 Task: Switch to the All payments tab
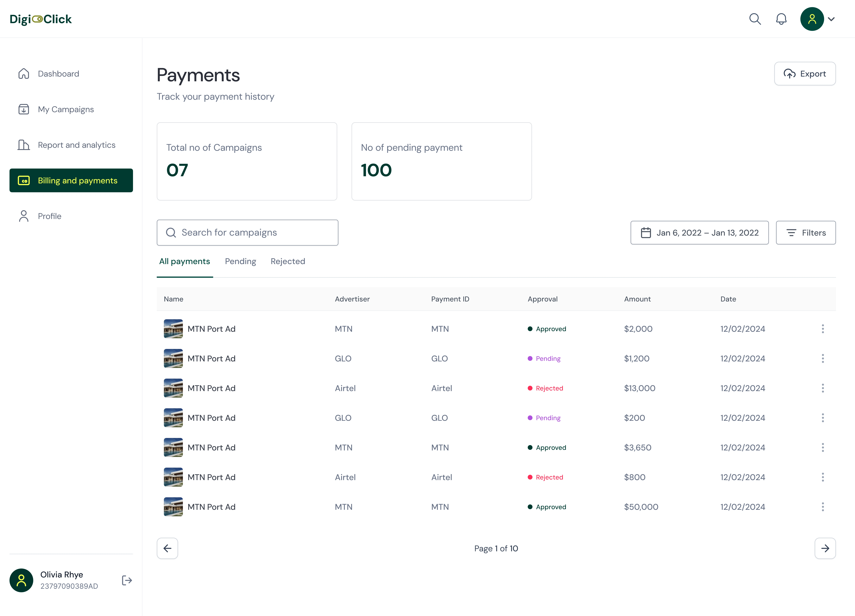tap(185, 261)
